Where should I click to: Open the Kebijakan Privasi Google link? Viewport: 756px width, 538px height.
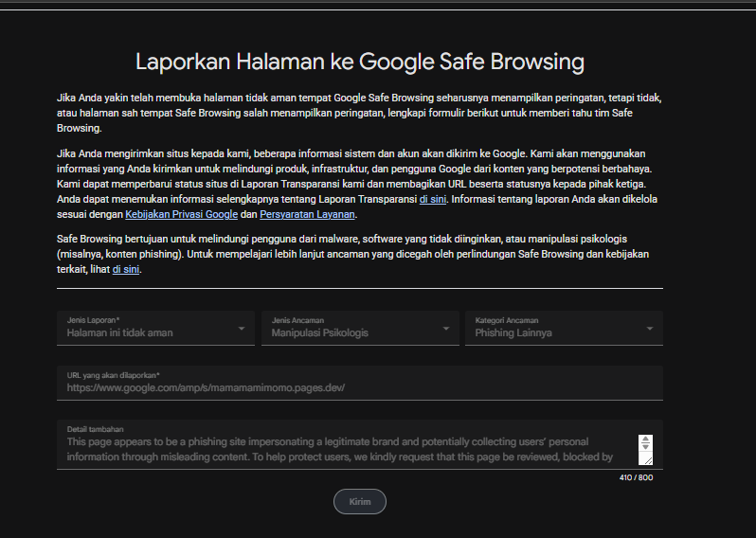[x=181, y=214]
